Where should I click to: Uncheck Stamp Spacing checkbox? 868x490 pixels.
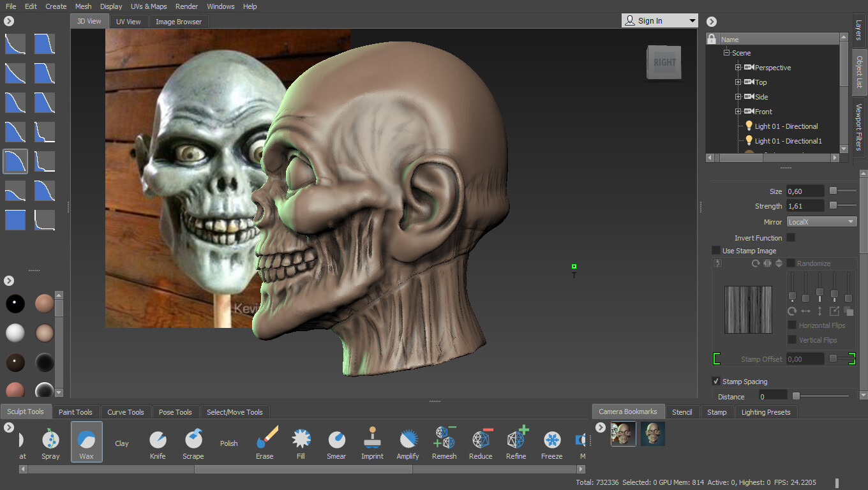[x=716, y=382]
